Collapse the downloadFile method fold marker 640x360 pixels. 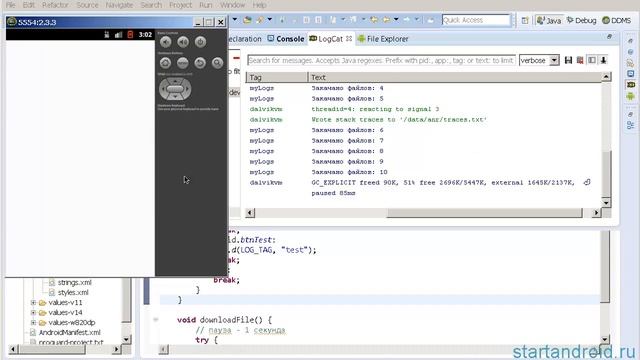pyautogui.click(x=156, y=320)
